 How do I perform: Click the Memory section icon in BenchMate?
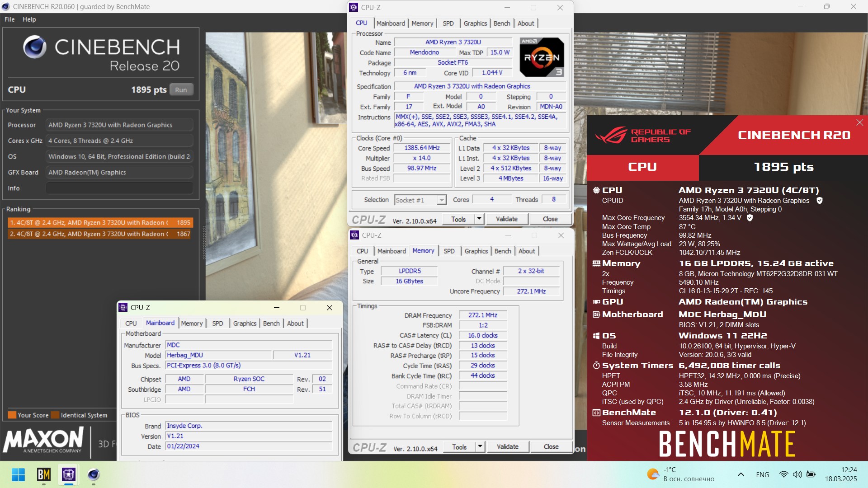596,263
